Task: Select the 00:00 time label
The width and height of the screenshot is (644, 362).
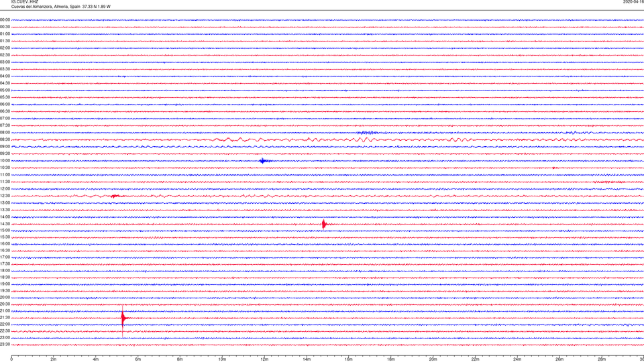Action: click(x=5, y=19)
